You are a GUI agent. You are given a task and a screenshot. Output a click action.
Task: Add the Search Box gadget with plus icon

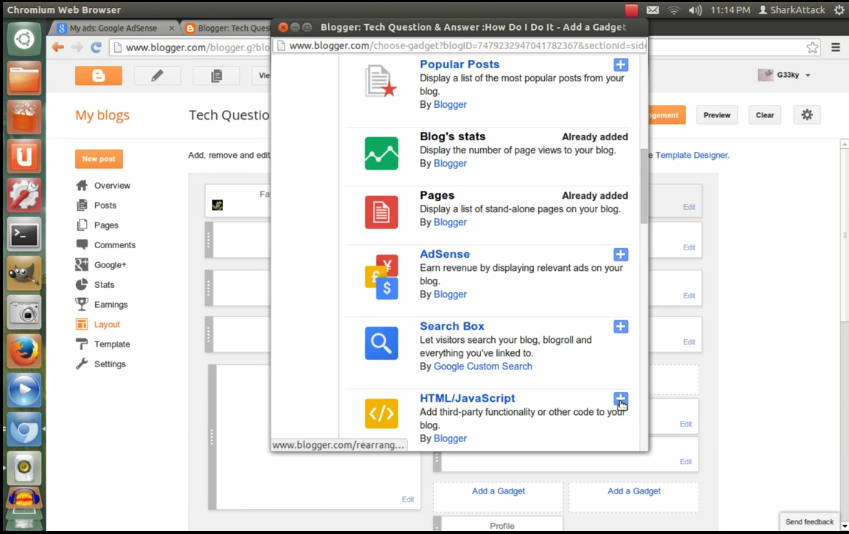[621, 327]
